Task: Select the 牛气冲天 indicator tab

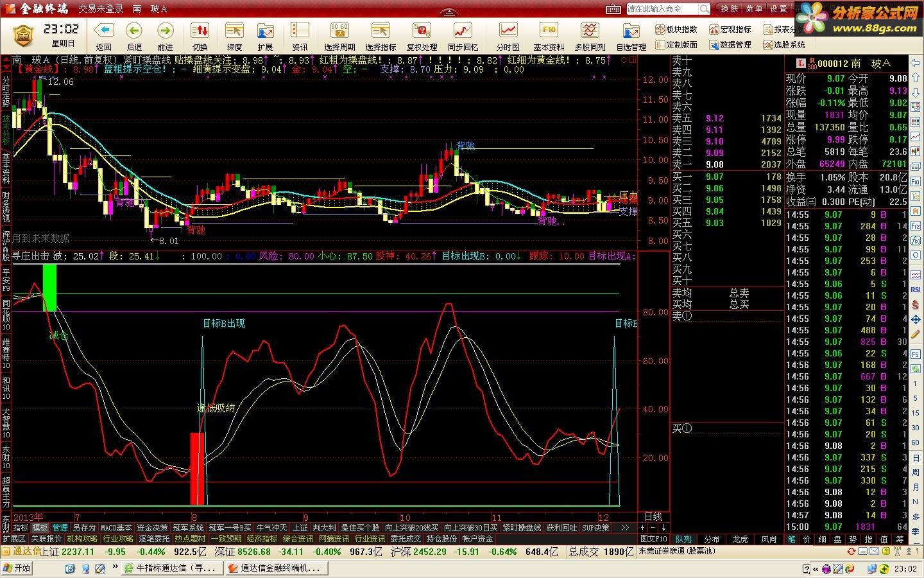Action: coord(271,528)
